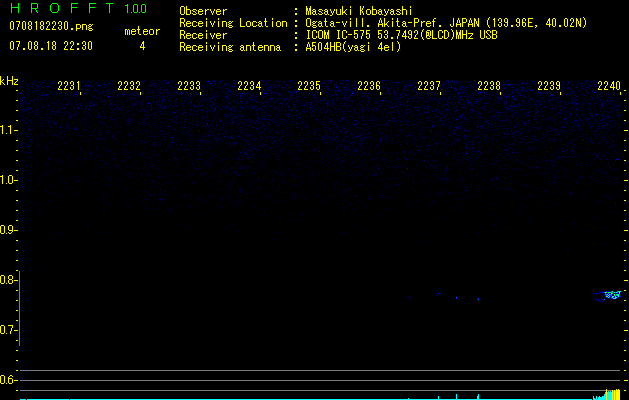This screenshot has width=629, height=400.
Task: Click the gray vertical bar beside 0.7–0.8 kHz
Action: (x=20, y=308)
